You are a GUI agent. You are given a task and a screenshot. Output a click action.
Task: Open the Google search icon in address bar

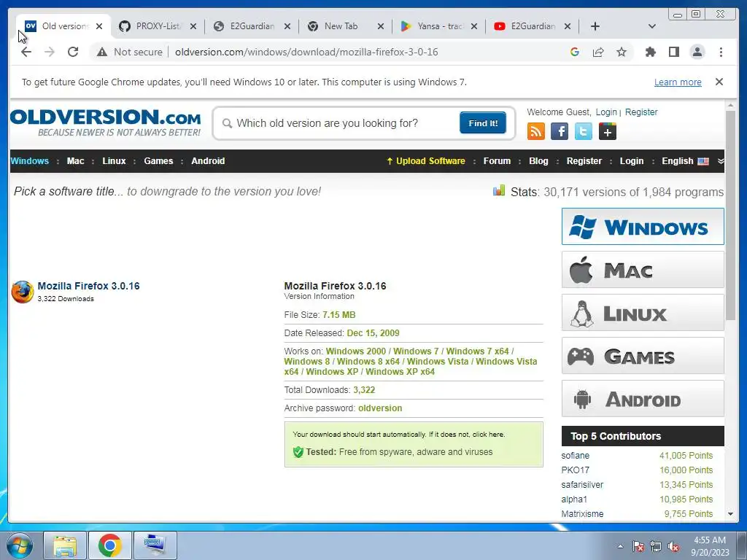coord(575,52)
